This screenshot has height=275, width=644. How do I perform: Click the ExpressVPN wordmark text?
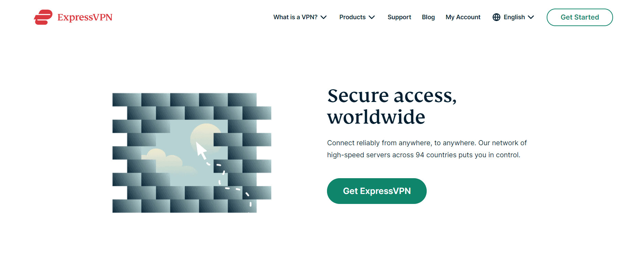pyautogui.click(x=85, y=17)
